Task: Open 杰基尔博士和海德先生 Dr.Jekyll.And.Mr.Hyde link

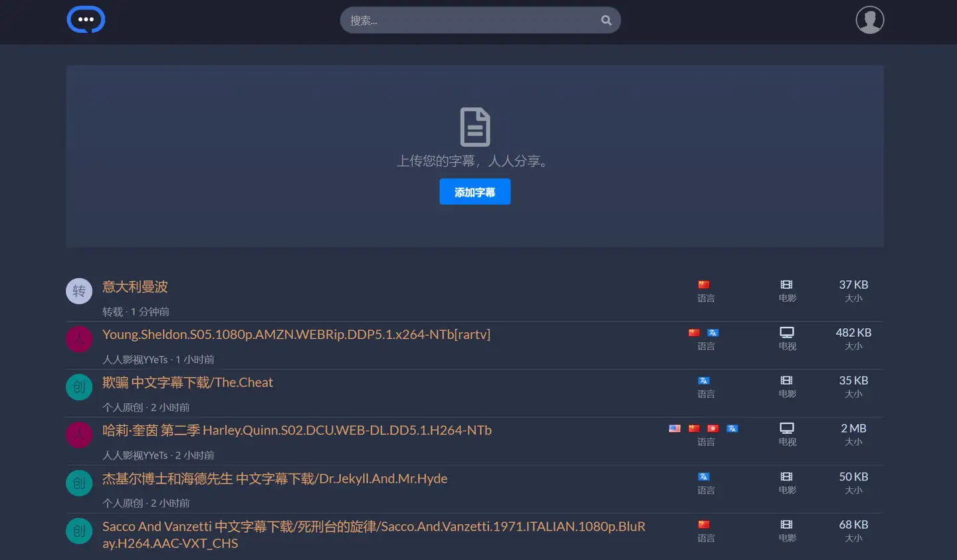Action: pyautogui.click(x=275, y=479)
